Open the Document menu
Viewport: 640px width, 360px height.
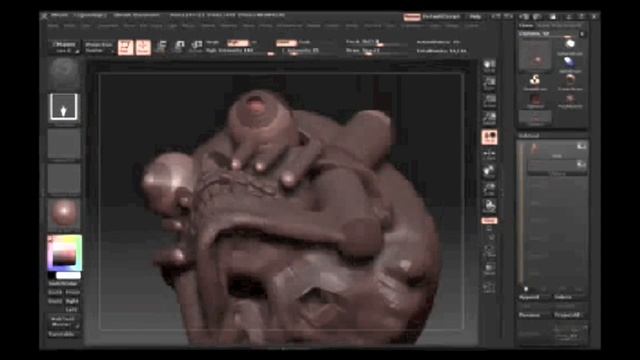(x=108, y=25)
